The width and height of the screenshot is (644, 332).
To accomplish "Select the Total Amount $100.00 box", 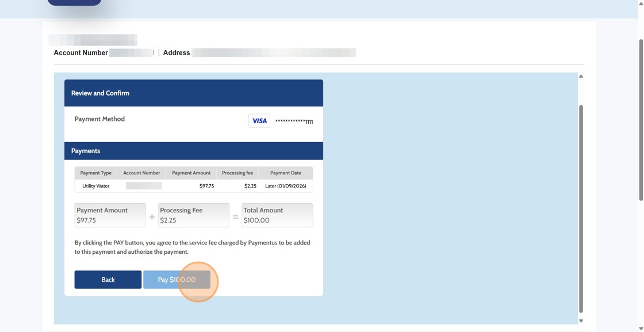I will (277, 215).
